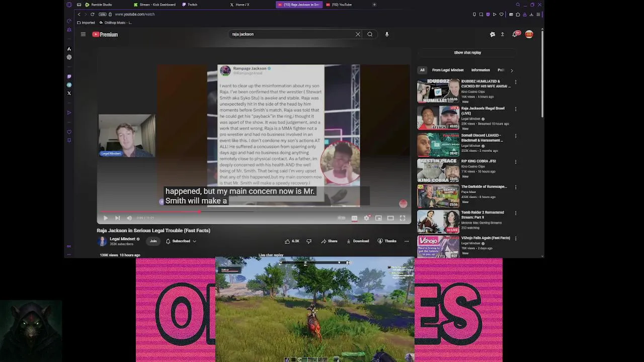Enter fullscreen mode

click(x=403, y=218)
